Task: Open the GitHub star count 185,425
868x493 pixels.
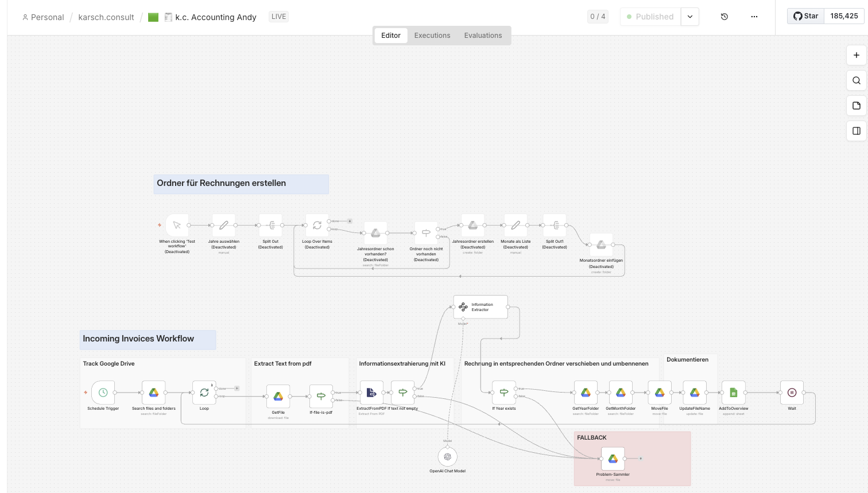Action: 844,16
